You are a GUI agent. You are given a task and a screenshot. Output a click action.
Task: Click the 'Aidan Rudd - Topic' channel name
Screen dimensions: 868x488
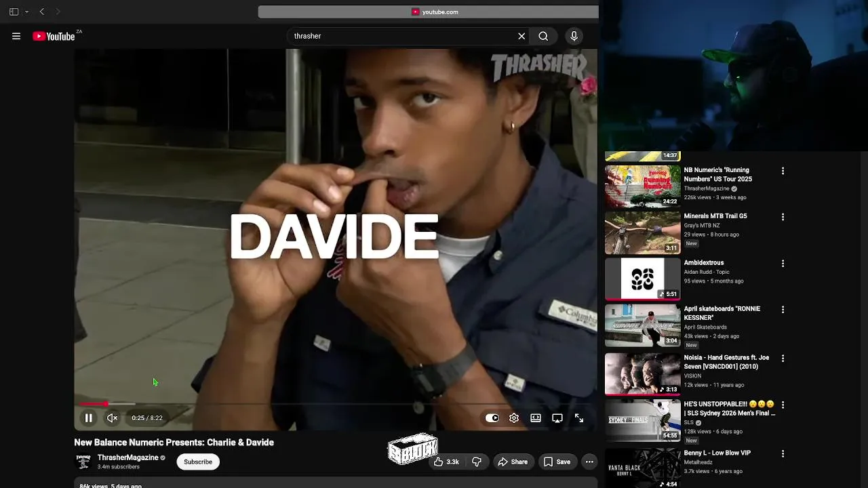(707, 272)
